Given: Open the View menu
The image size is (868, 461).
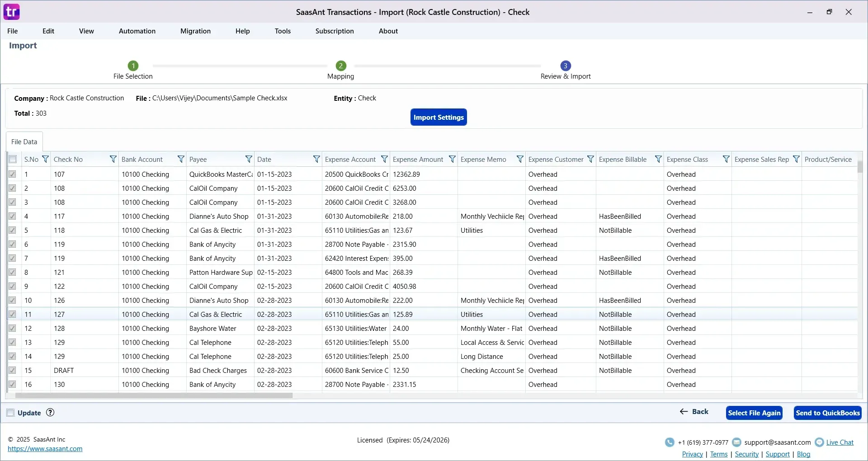Looking at the screenshot, I should click(x=86, y=31).
